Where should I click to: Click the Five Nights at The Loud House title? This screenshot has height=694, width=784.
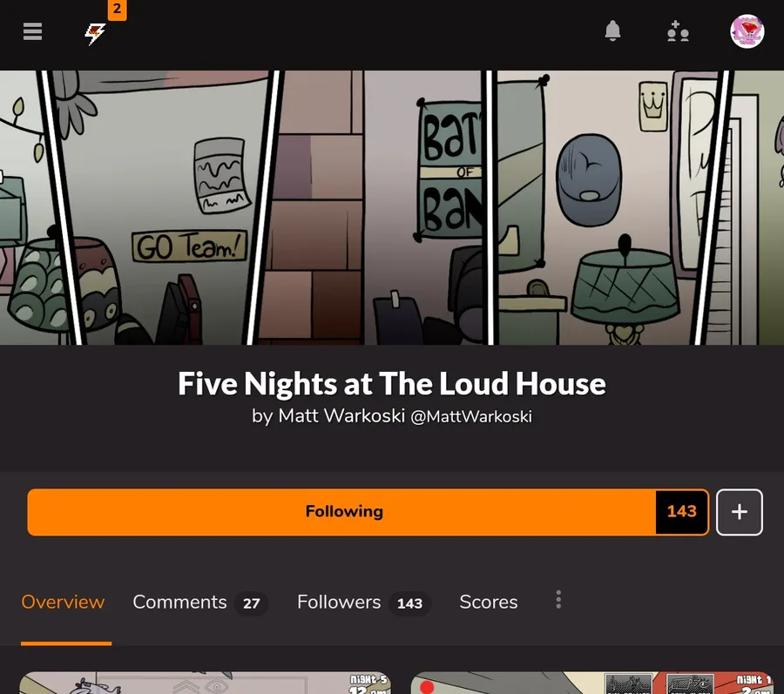pos(392,384)
